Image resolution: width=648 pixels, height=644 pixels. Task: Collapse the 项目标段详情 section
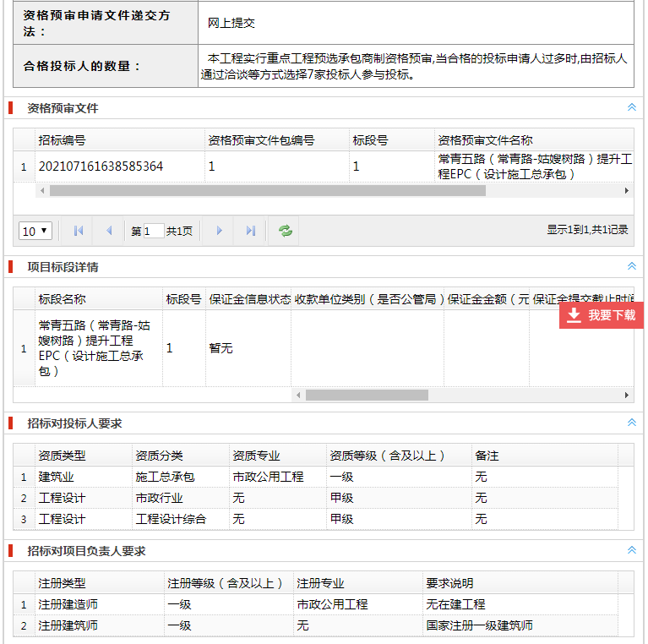tap(631, 266)
